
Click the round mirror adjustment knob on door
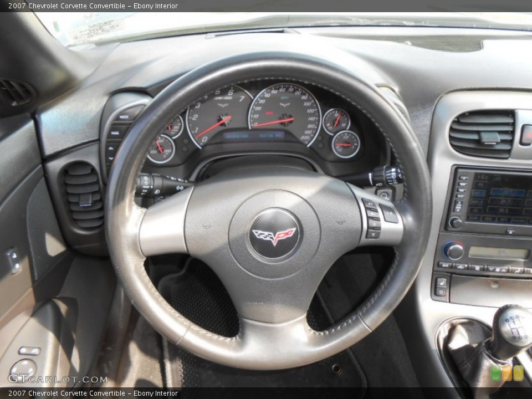tap(23, 369)
